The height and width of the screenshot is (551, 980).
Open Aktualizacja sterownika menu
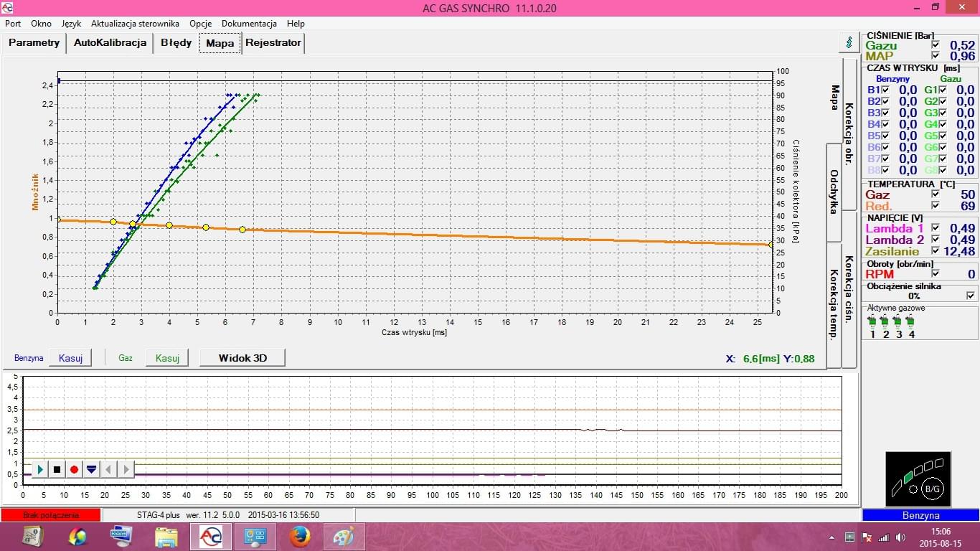[135, 24]
